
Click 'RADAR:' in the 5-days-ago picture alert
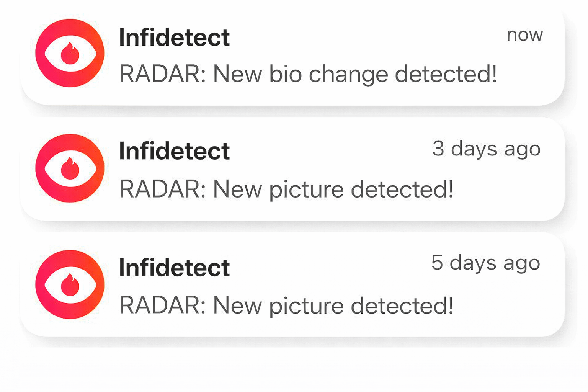click(163, 305)
